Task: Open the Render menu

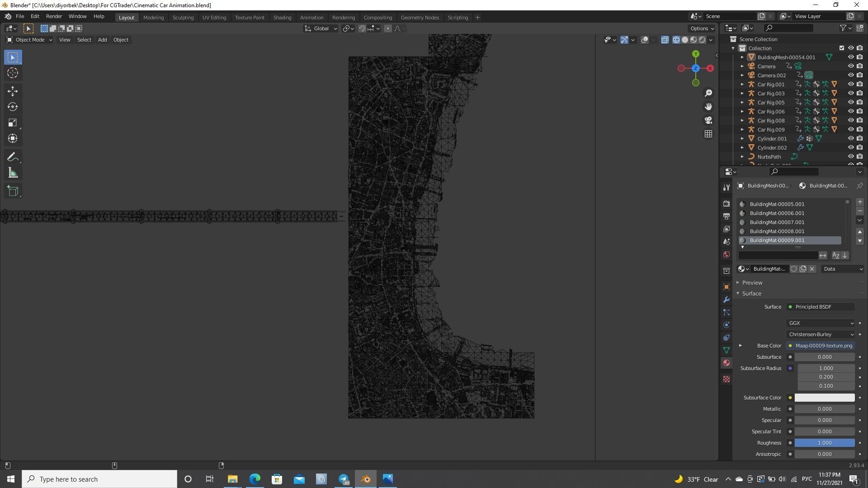Action: pos(54,16)
